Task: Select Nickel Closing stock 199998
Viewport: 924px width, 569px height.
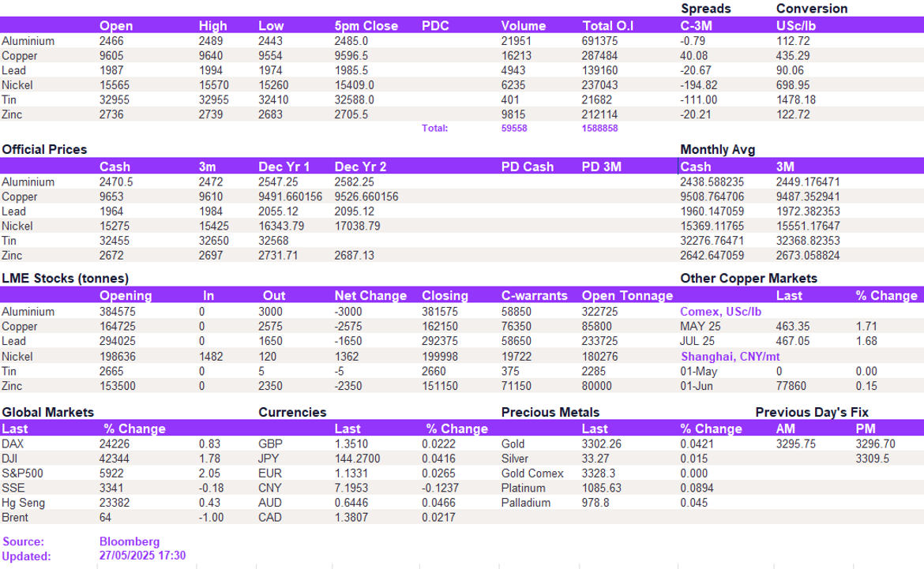Action: pyautogui.click(x=440, y=357)
